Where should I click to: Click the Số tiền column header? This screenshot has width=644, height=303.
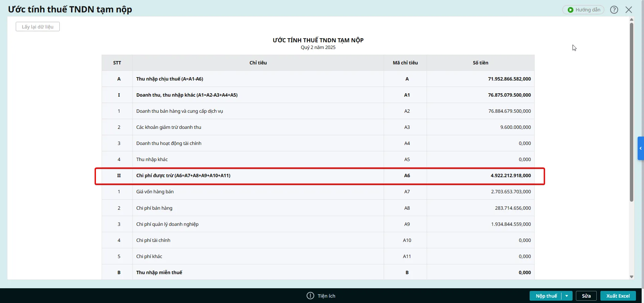(x=480, y=63)
